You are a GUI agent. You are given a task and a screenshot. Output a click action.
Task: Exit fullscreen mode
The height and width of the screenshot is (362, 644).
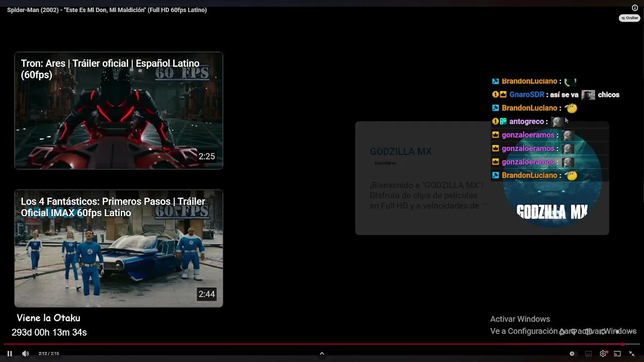tap(632, 353)
